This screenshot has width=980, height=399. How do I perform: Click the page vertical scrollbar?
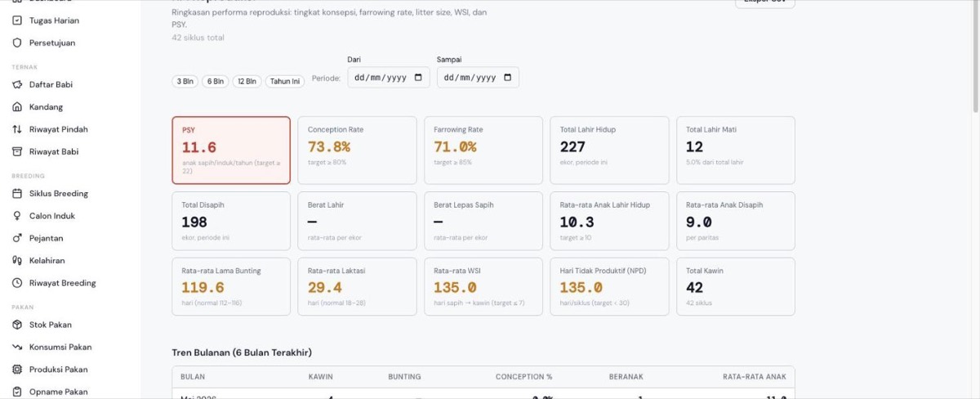point(976,57)
